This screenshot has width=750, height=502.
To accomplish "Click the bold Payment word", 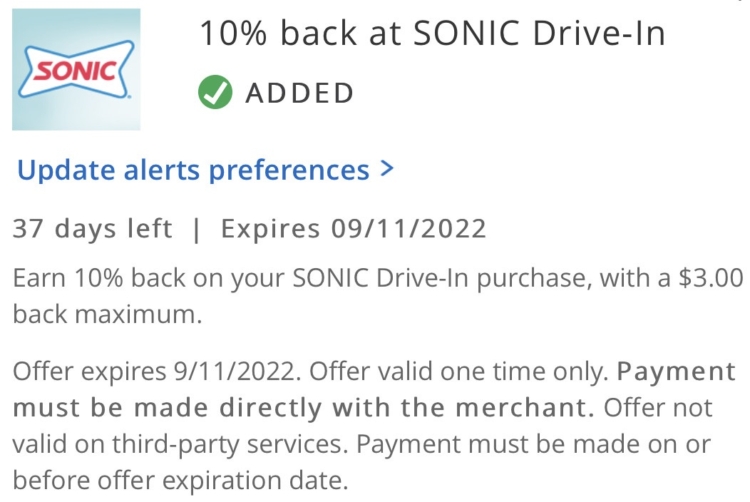I will 676,371.
